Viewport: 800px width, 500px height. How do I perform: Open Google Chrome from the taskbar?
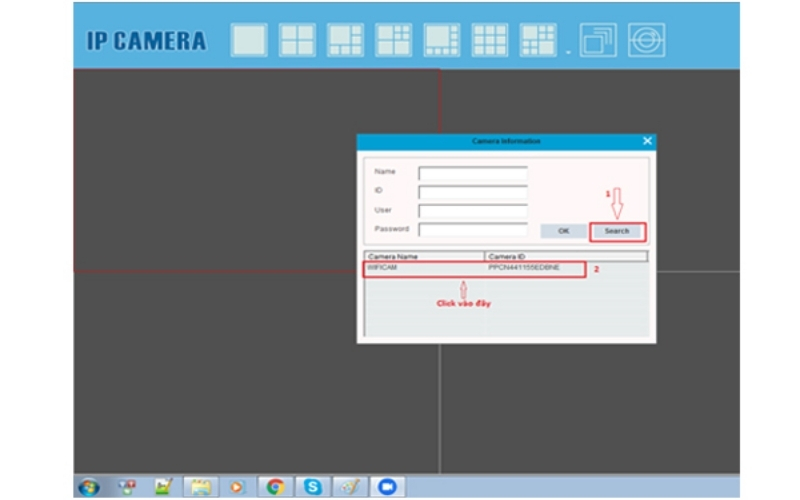point(275,487)
